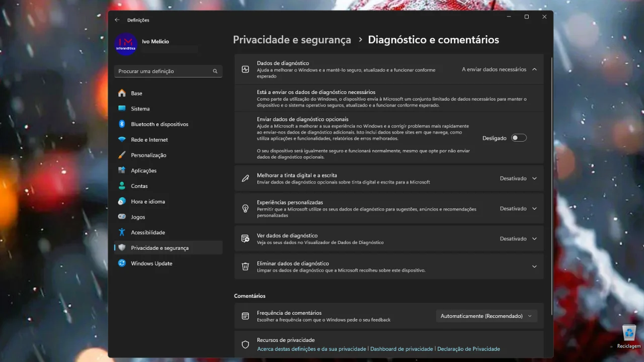Open Dashboard de privacidade link
The image size is (644, 362).
[401, 349]
